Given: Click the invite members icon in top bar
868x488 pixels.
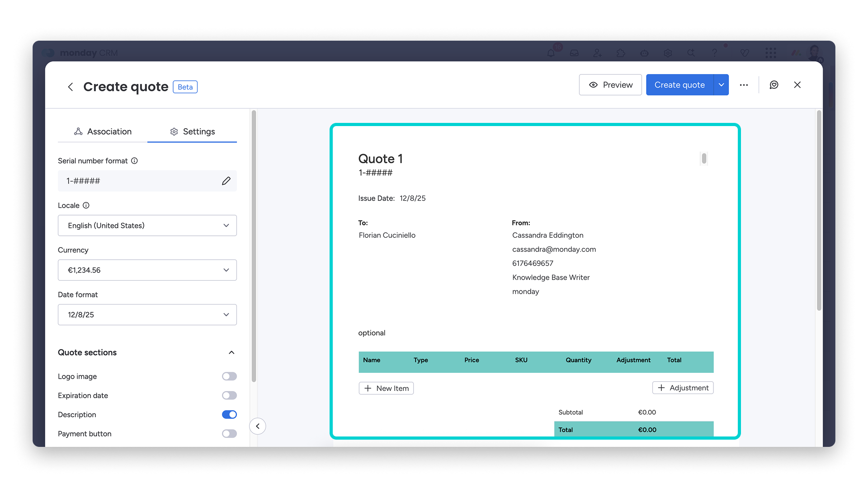Looking at the screenshot, I should click(598, 53).
